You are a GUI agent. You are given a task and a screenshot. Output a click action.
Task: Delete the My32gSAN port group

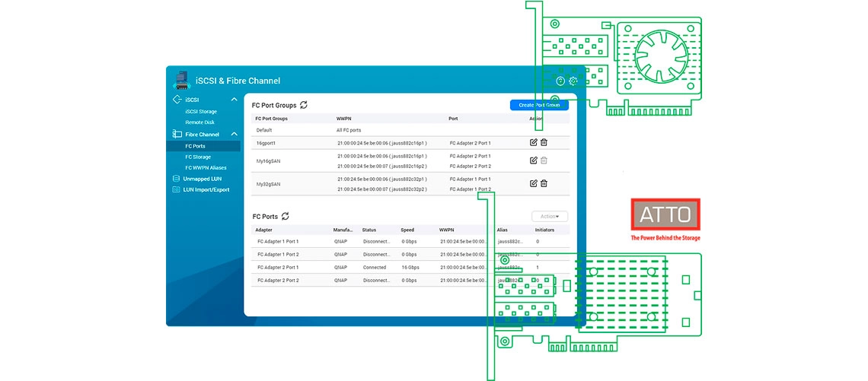pos(544,183)
